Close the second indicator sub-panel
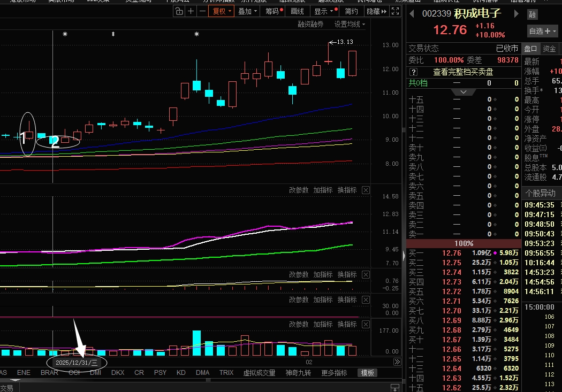Viewport: 562px width, 392px height. [366, 274]
